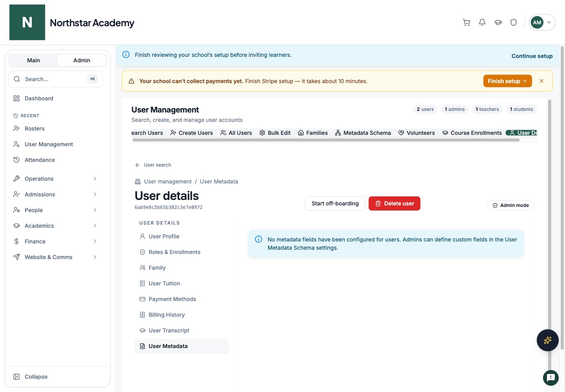Switch to the Main sidebar view

coord(33,60)
